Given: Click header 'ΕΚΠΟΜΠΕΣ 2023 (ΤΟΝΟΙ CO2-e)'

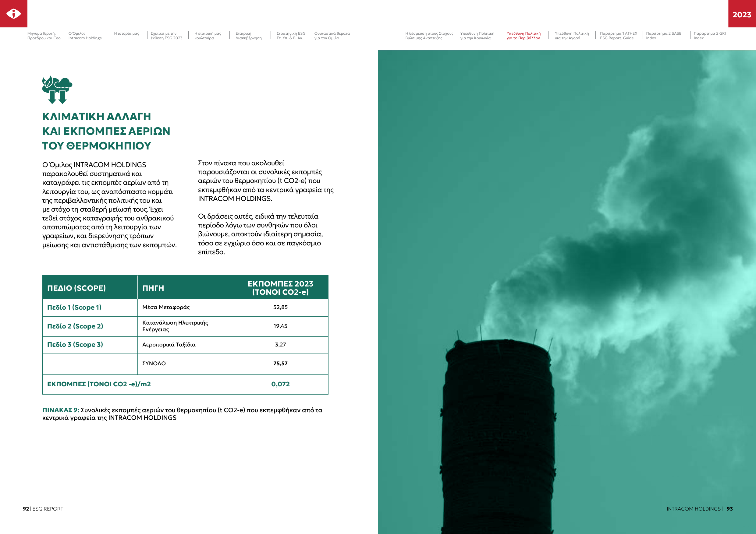Looking at the screenshot, I should (x=280, y=288).
